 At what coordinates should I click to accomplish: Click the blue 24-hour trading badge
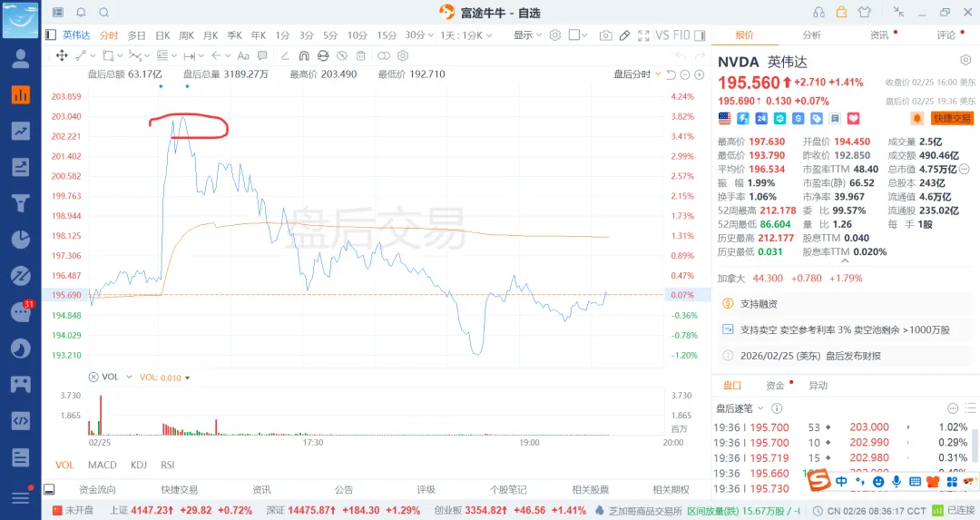point(761,118)
